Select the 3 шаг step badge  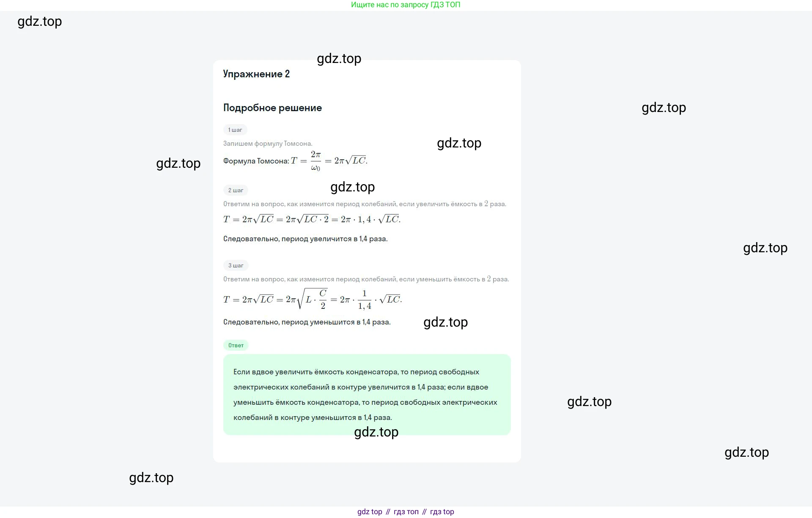click(x=236, y=265)
